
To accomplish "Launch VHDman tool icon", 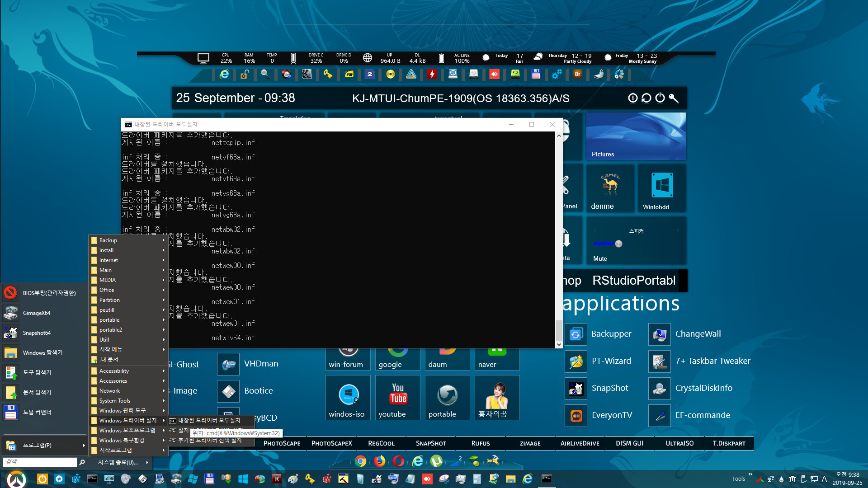I will 228,364.
